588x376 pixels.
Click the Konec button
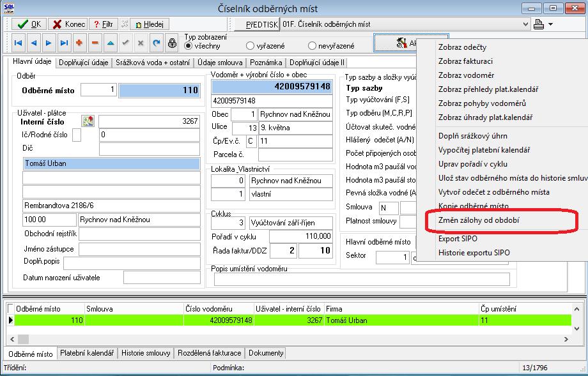coord(68,24)
